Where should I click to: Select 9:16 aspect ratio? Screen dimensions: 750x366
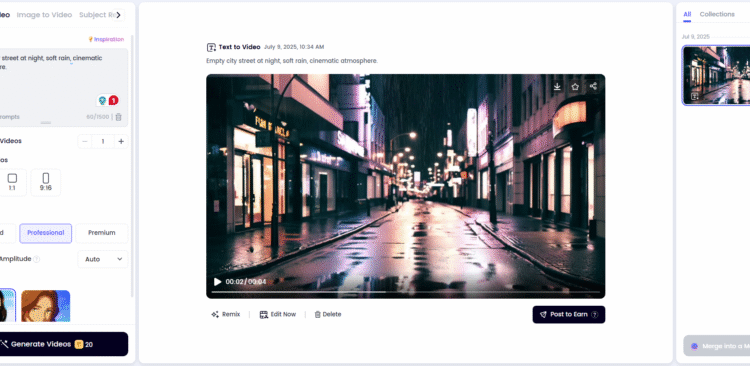tap(45, 182)
